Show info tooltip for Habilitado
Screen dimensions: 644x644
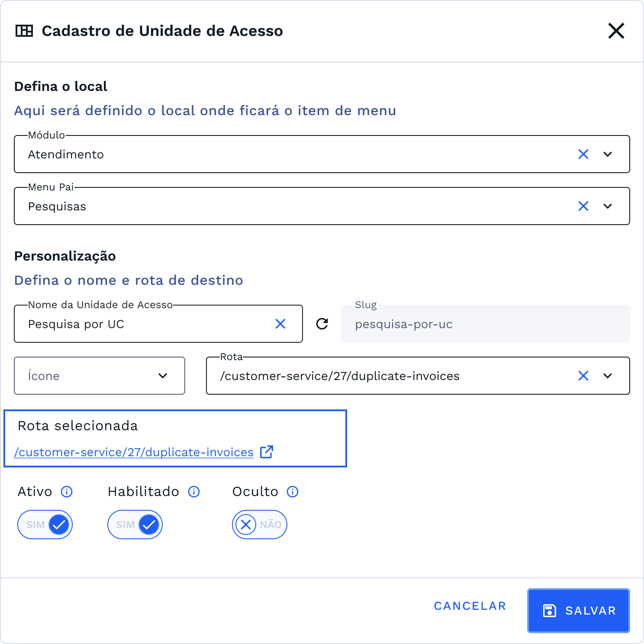tap(194, 492)
